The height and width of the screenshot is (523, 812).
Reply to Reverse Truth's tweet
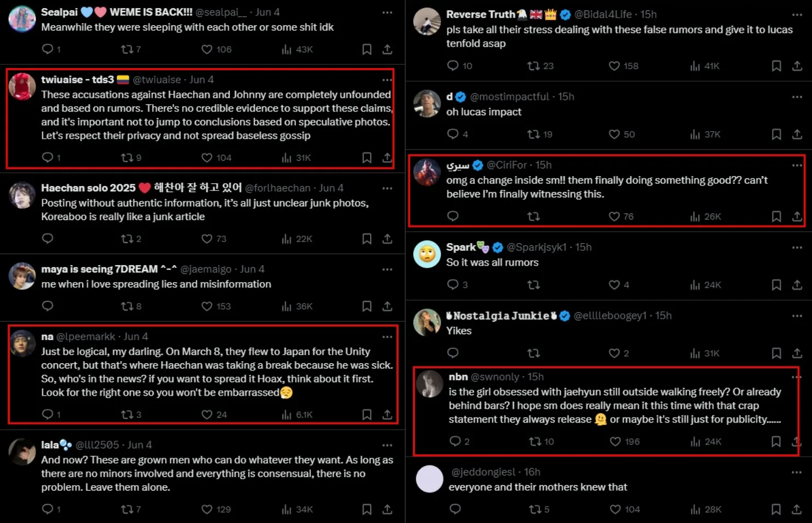click(453, 66)
